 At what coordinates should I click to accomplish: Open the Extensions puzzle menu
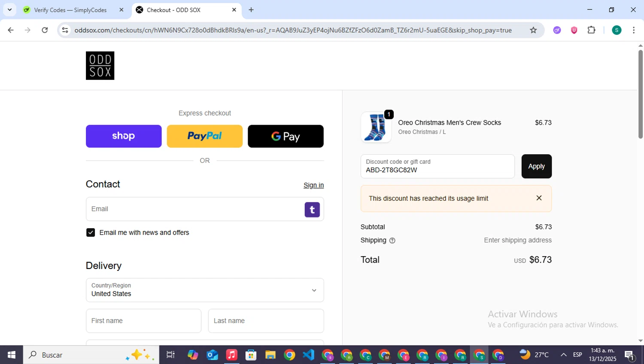[x=591, y=30]
